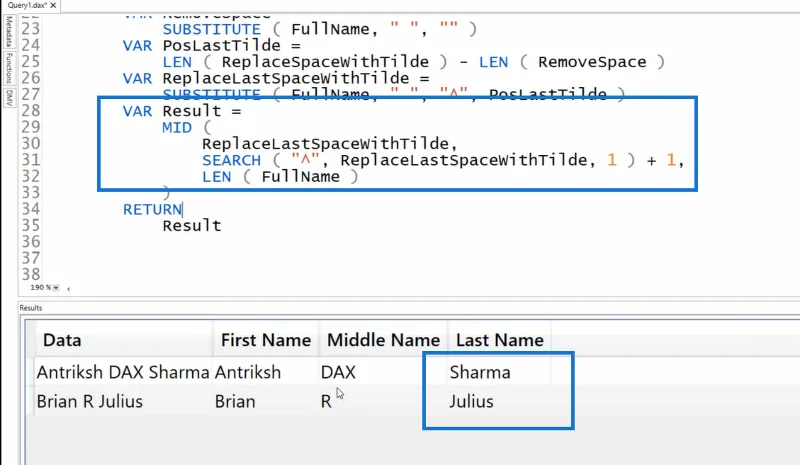Screen dimensions: 800x465
Task: Click the SUBSTITUTE function on line 23
Action: [x=211, y=29]
